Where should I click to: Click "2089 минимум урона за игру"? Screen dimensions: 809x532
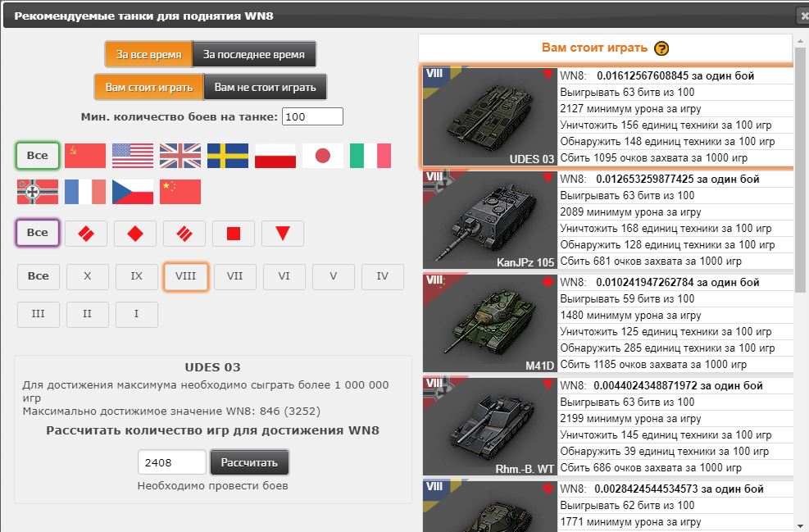tap(630, 212)
